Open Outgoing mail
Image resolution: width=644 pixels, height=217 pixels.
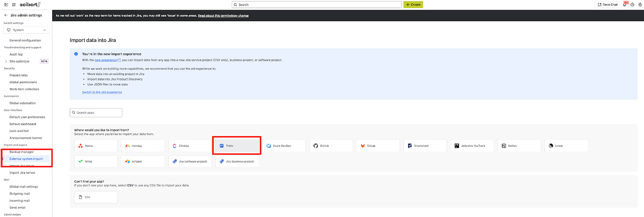[x=19, y=194]
